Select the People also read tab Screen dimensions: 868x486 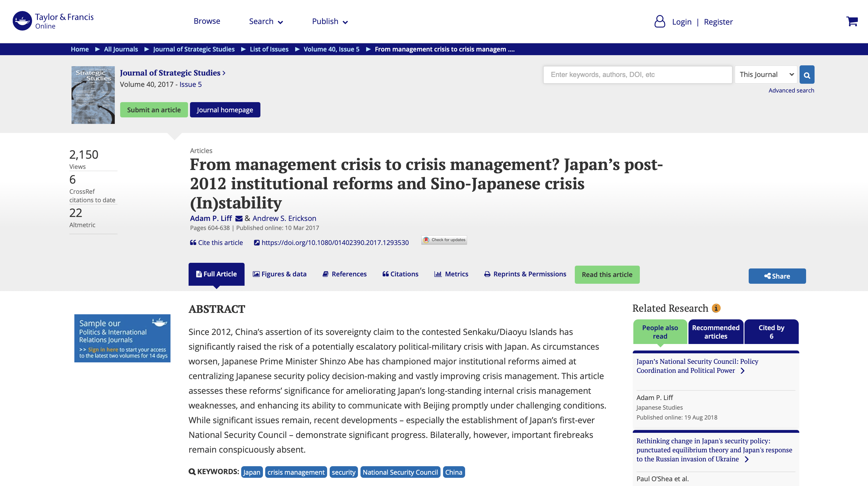pyautogui.click(x=660, y=332)
